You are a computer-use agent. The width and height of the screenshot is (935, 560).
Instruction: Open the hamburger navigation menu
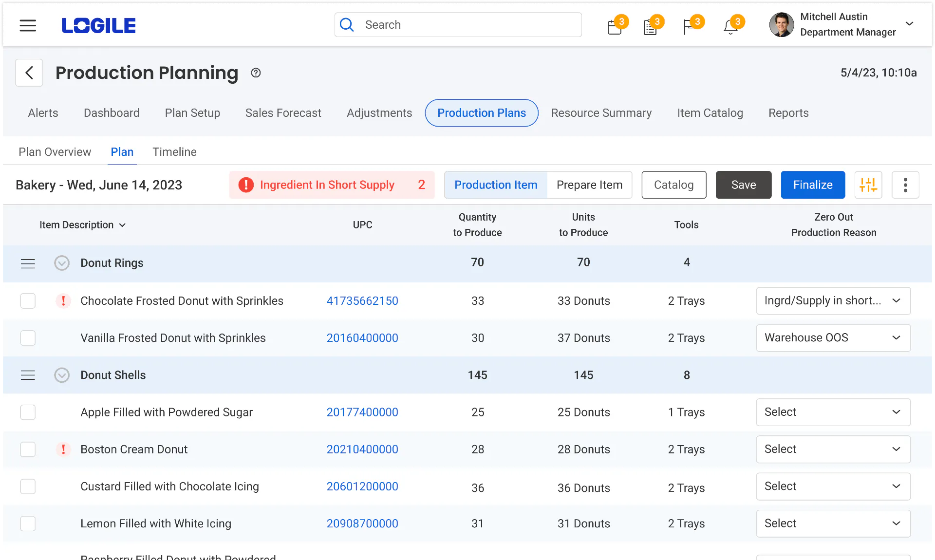[28, 25]
